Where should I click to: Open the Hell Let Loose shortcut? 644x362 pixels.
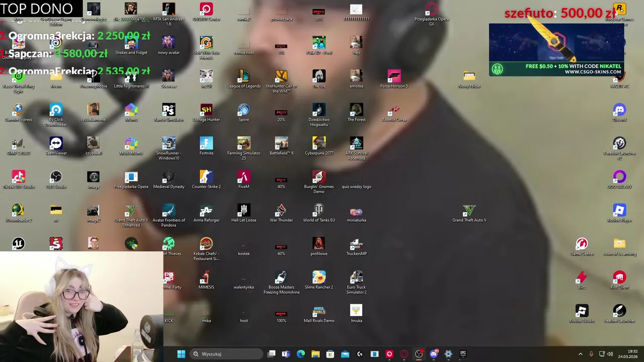coord(244,213)
